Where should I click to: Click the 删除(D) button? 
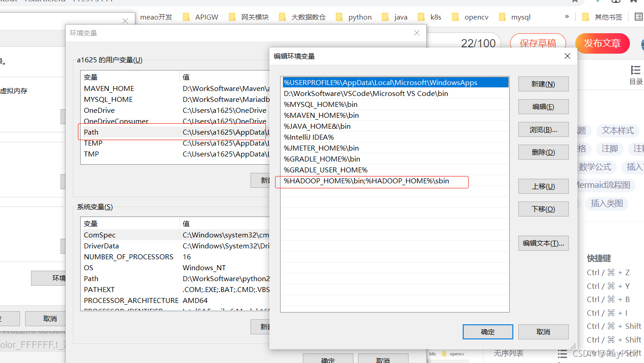[543, 152]
